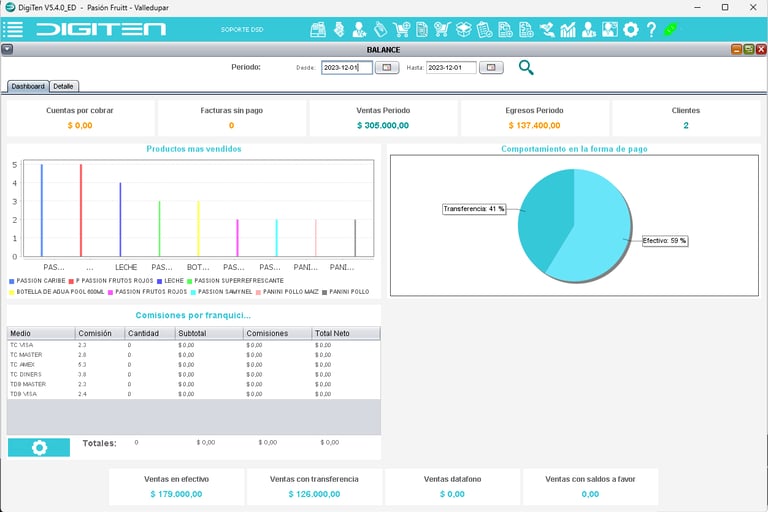
Task: Click Ventas Periodo value $ 305.000,00
Action: [383, 125]
